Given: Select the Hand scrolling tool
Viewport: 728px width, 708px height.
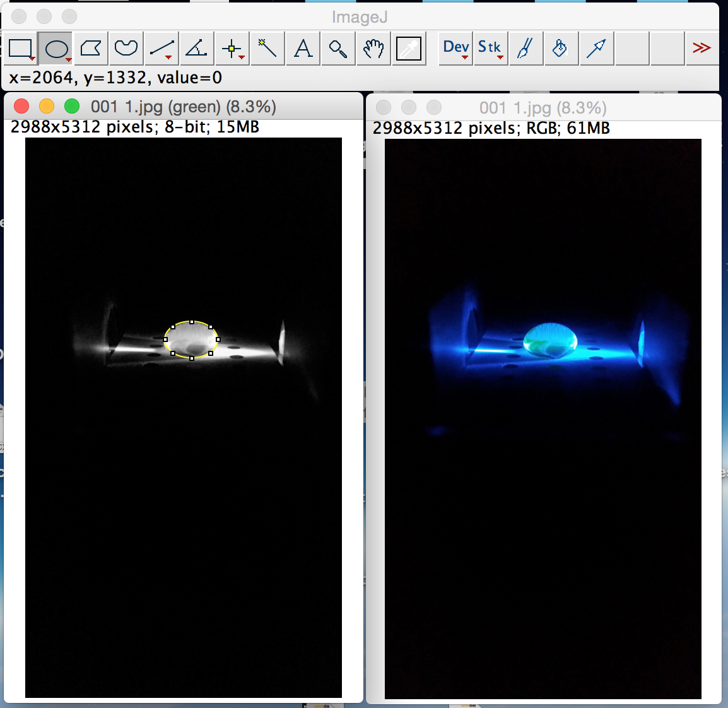Looking at the screenshot, I should [373, 49].
